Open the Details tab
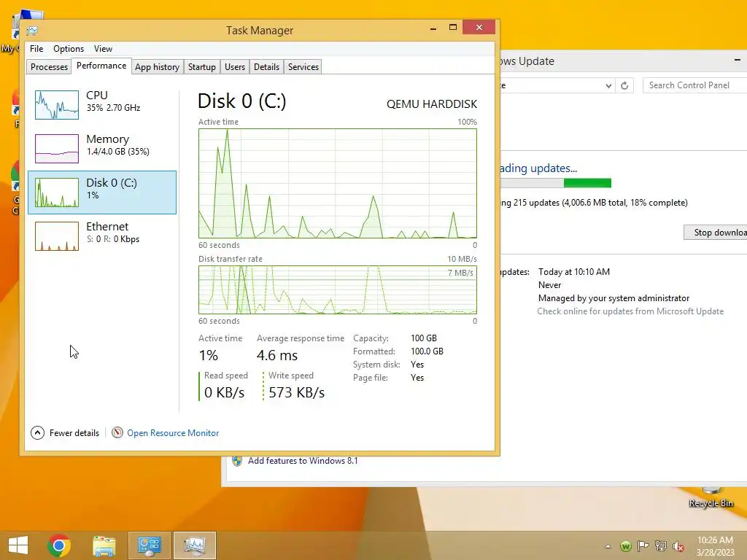The height and width of the screenshot is (560, 747). (266, 66)
